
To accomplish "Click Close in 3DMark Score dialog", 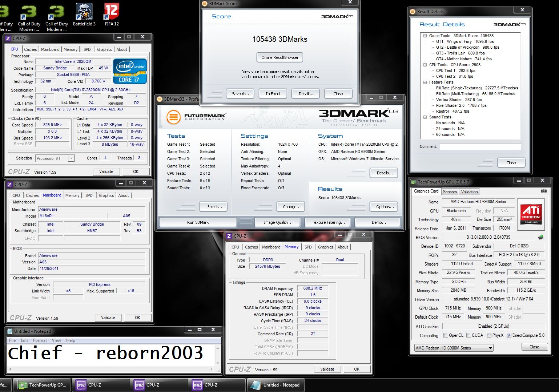I will [x=338, y=94].
